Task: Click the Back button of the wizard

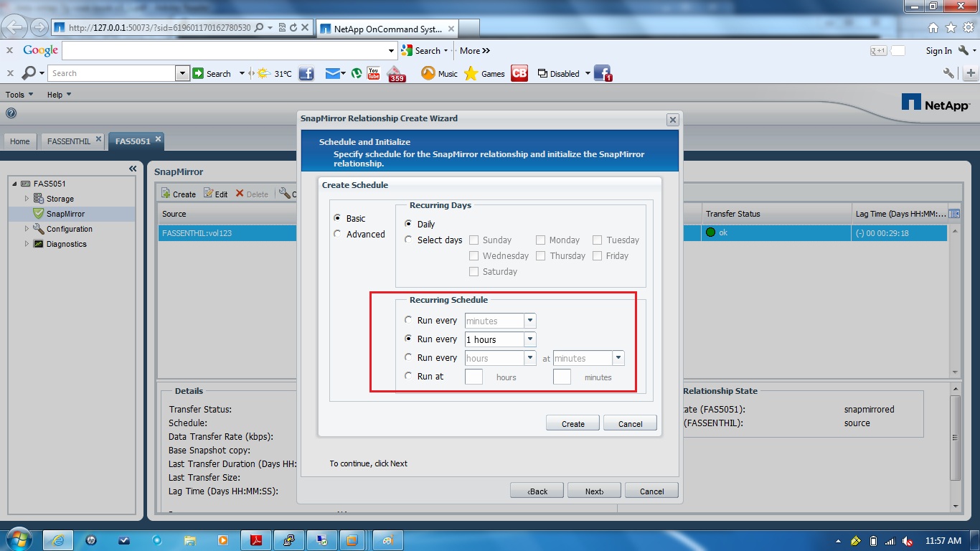Action: coord(537,490)
